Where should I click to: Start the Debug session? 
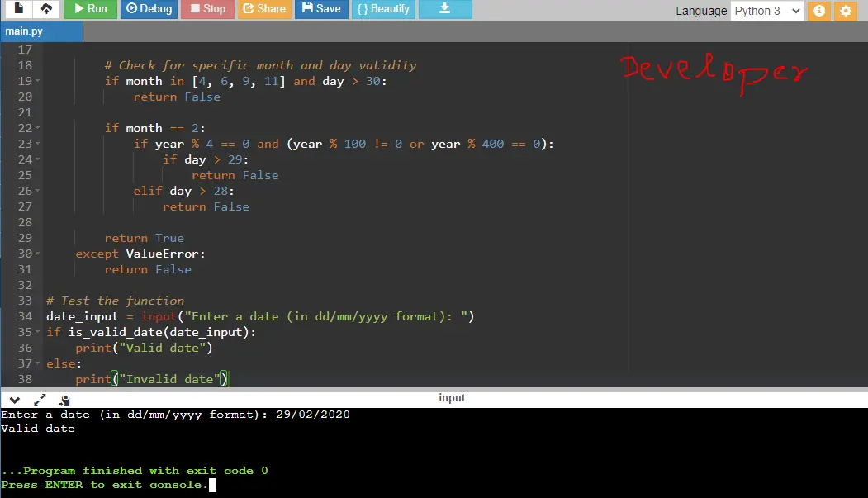coord(149,9)
